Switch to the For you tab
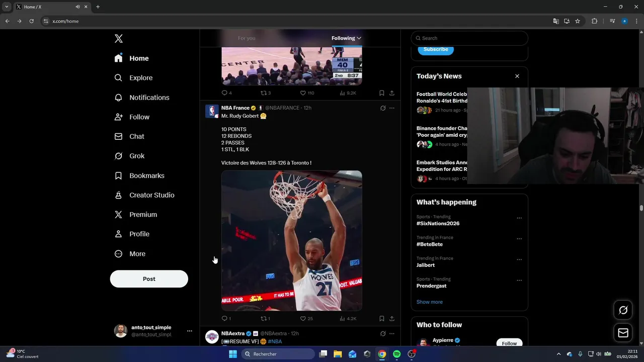This screenshot has height=362, width=644. click(247, 38)
